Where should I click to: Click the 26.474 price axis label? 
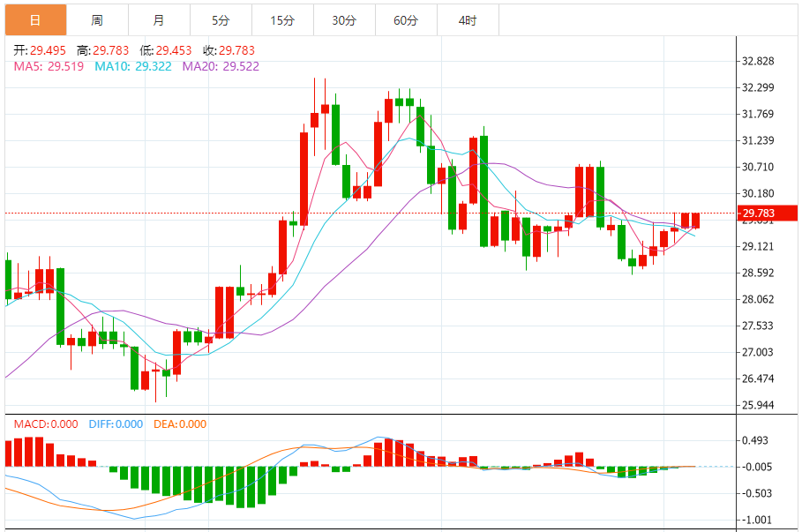tap(758, 378)
